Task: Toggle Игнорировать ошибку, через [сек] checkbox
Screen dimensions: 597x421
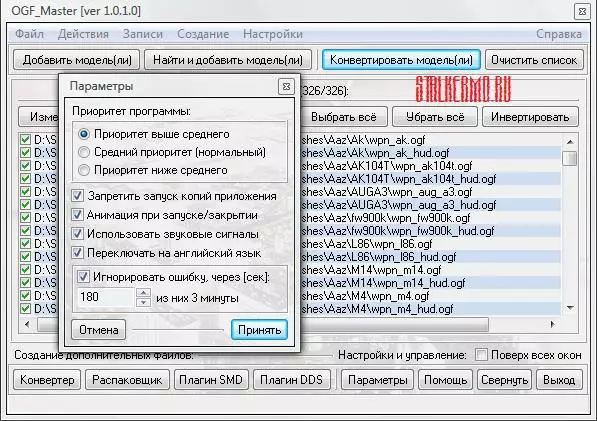Action: (83, 277)
